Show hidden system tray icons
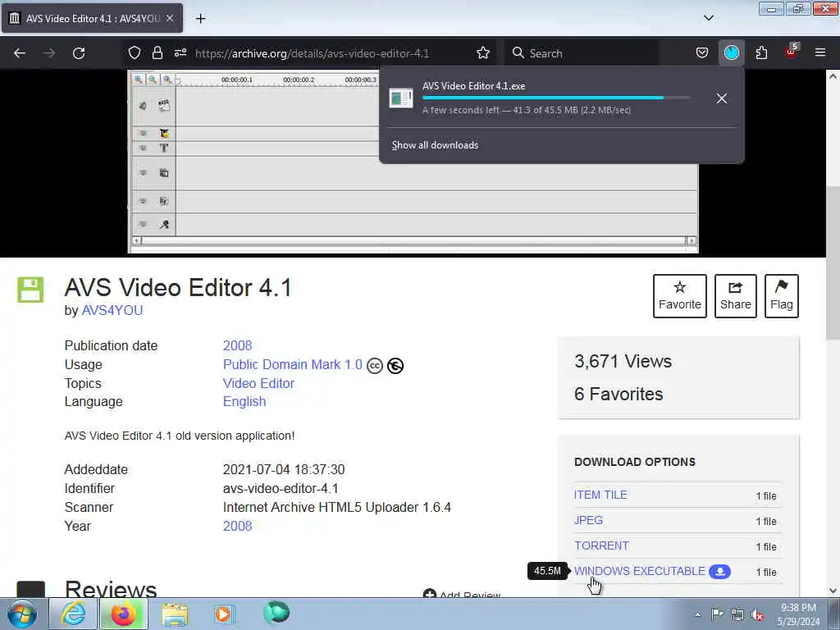Image resolution: width=840 pixels, height=630 pixels. point(697,614)
